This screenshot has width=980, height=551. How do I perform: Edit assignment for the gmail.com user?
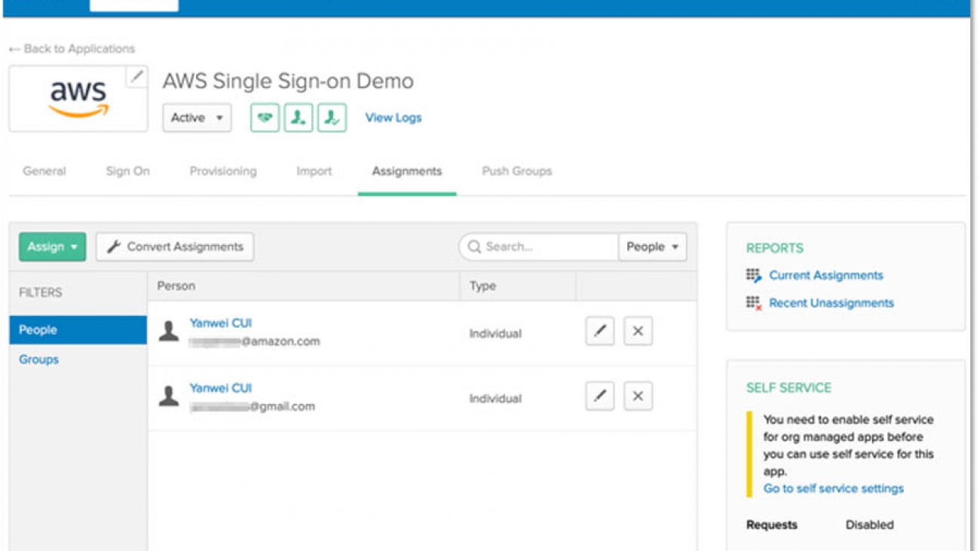pyautogui.click(x=600, y=396)
